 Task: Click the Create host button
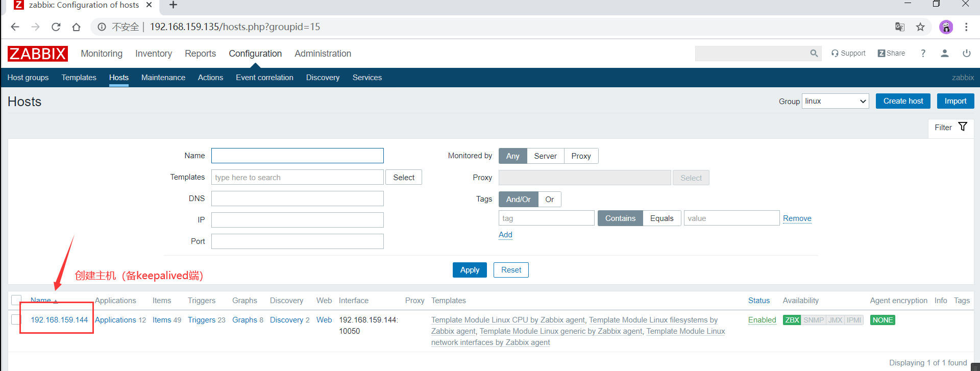point(903,101)
